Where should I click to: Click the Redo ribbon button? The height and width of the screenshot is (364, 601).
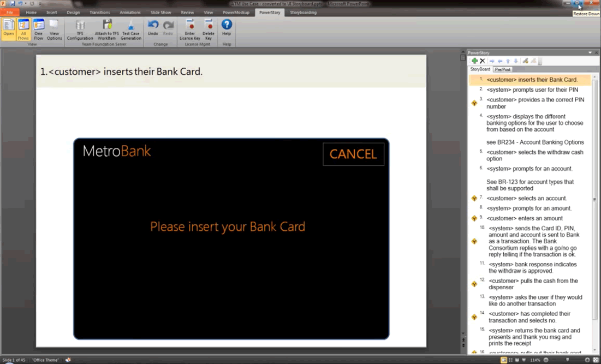[168, 28]
